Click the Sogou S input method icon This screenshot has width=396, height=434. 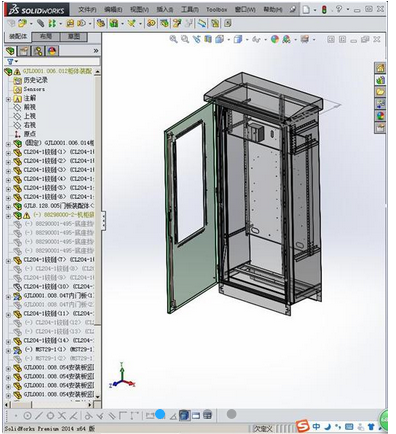click(x=303, y=426)
